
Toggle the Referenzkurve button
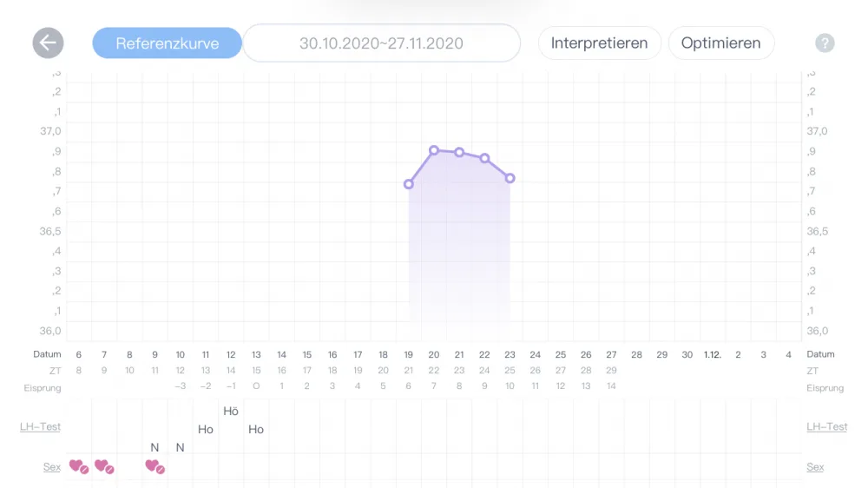[x=168, y=43]
